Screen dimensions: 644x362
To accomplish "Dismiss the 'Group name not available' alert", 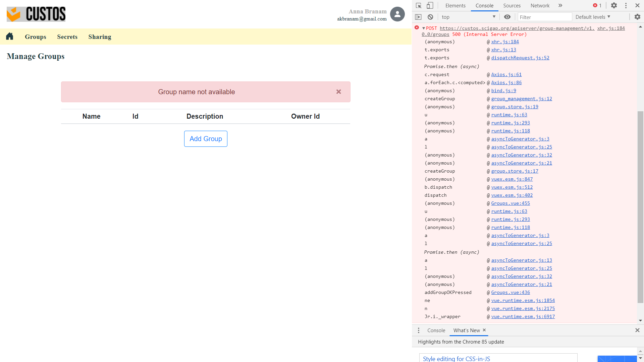I will [339, 92].
